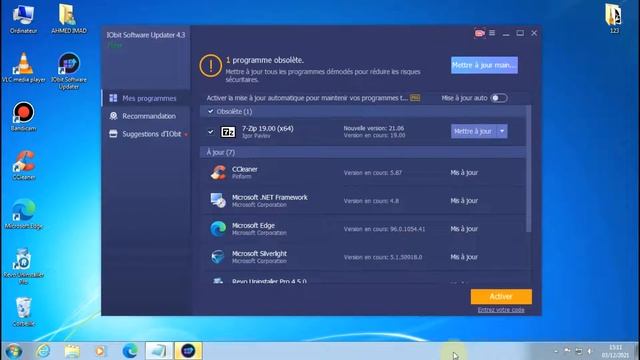Select the 7-Zip 19.00 (x64) name

point(267,128)
